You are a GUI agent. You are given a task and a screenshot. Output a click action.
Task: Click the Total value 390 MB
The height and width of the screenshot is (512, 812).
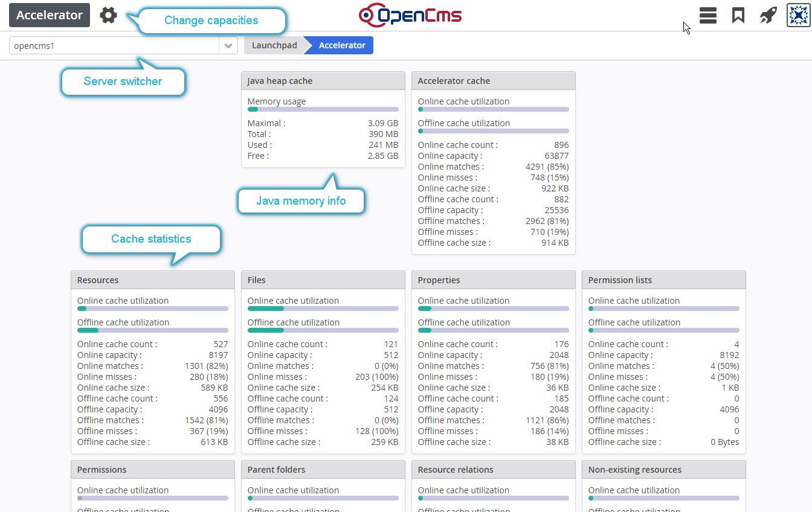click(x=383, y=134)
